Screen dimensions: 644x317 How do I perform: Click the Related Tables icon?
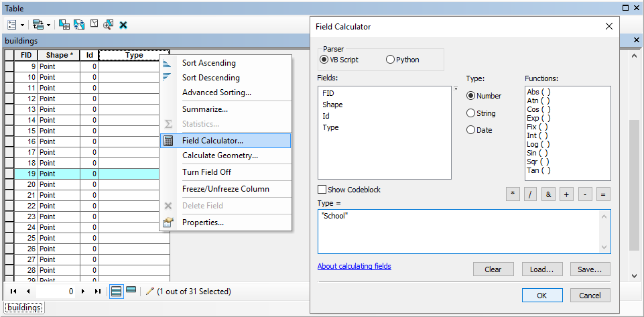(38, 25)
